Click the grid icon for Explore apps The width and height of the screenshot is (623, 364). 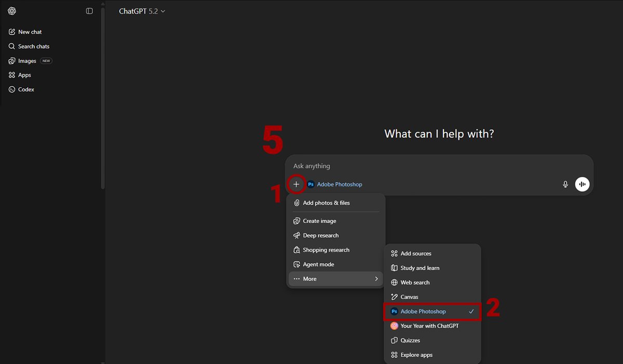394,355
